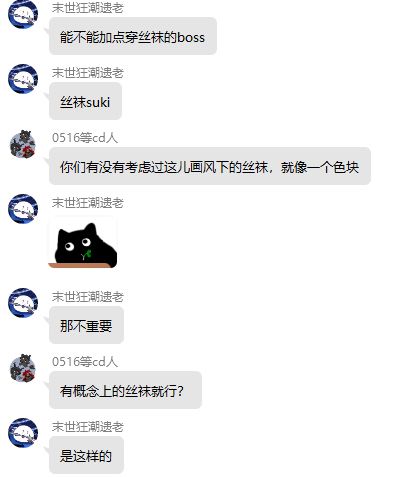
Task: Select the username above "那不重要"
Action: [x=88, y=297]
